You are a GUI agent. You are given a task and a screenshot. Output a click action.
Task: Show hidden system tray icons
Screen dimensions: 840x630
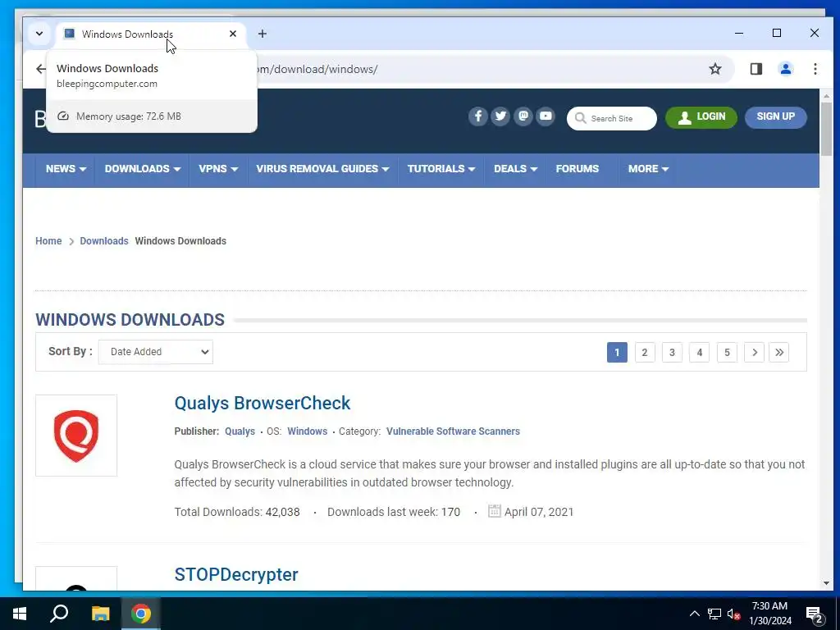[694, 614]
